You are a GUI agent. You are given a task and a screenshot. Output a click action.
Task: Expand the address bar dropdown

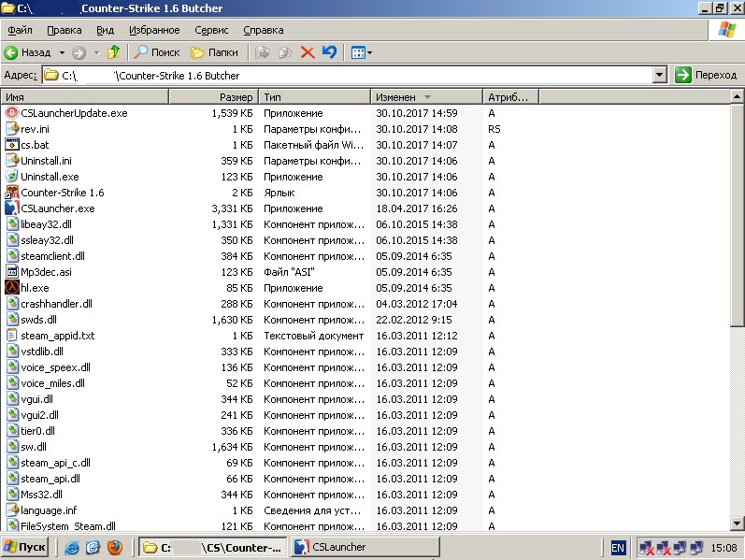[659, 75]
